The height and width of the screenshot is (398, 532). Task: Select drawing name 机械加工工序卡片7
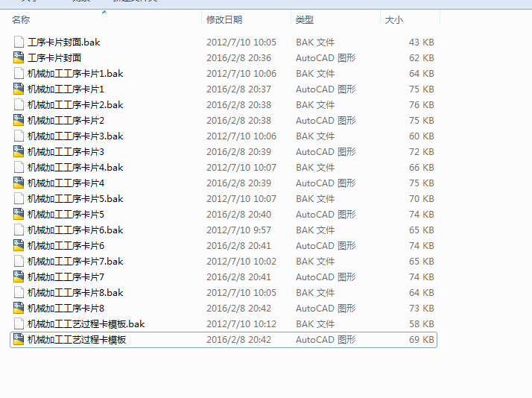point(66,277)
